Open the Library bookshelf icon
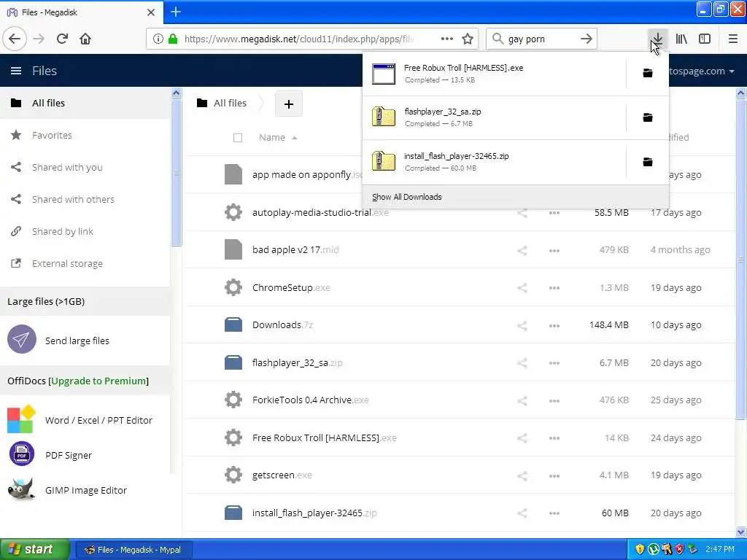The width and height of the screenshot is (747, 560). point(681,39)
